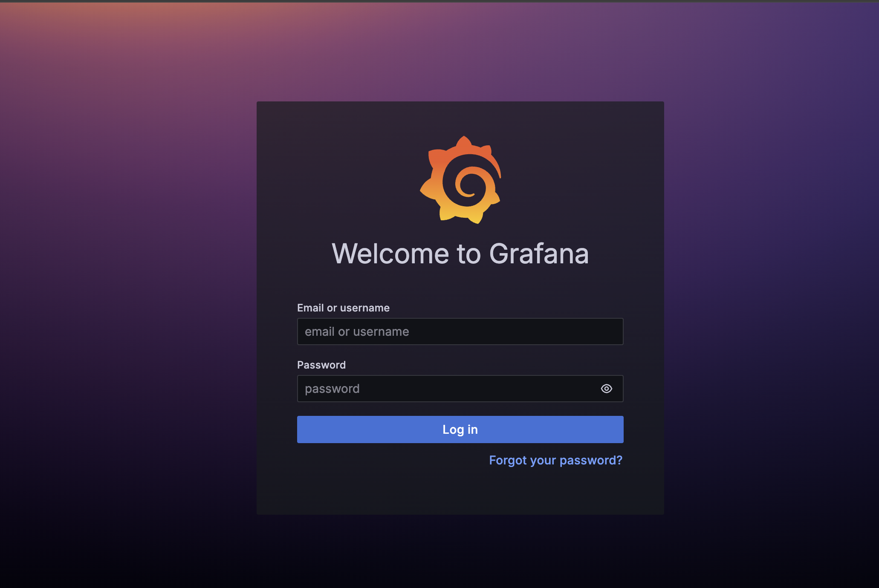The height and width of the screenshot is (588, 879).
Task: Click the 'Email or username' label
Action: click(343, 308)
